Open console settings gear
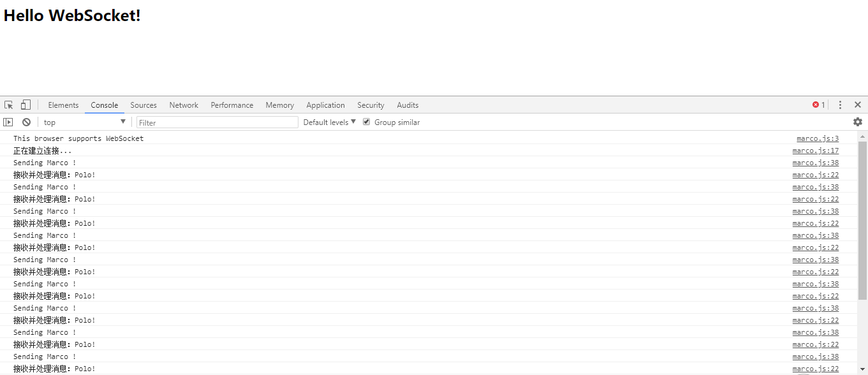868x375 pixels. point(858,122)
